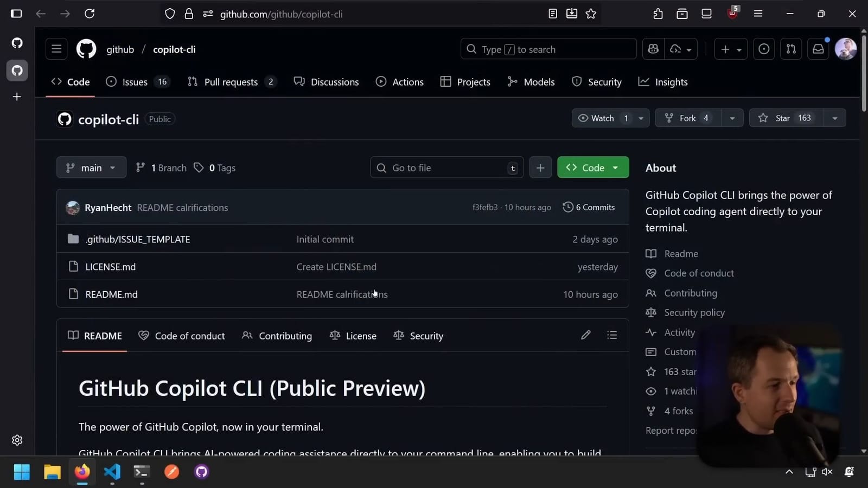
Task: Open the Star options dropdown arrow
Action: [x=834, y=118]
